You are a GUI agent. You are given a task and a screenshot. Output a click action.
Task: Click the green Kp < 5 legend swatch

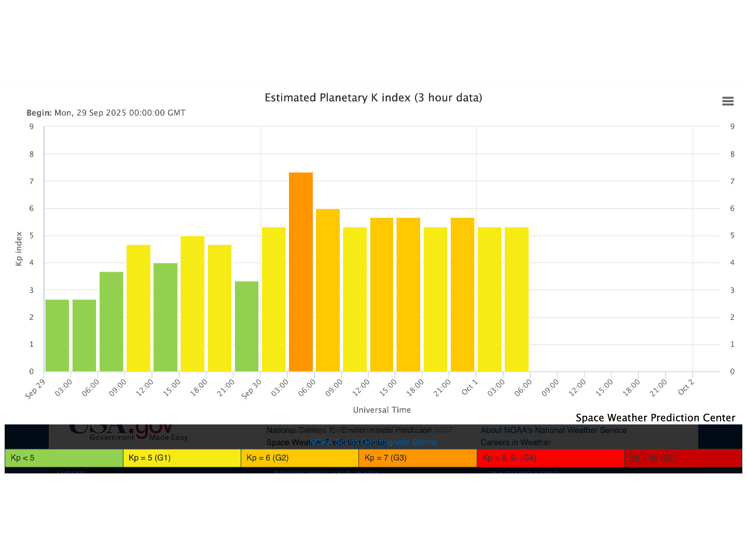(x=64, y=458)
